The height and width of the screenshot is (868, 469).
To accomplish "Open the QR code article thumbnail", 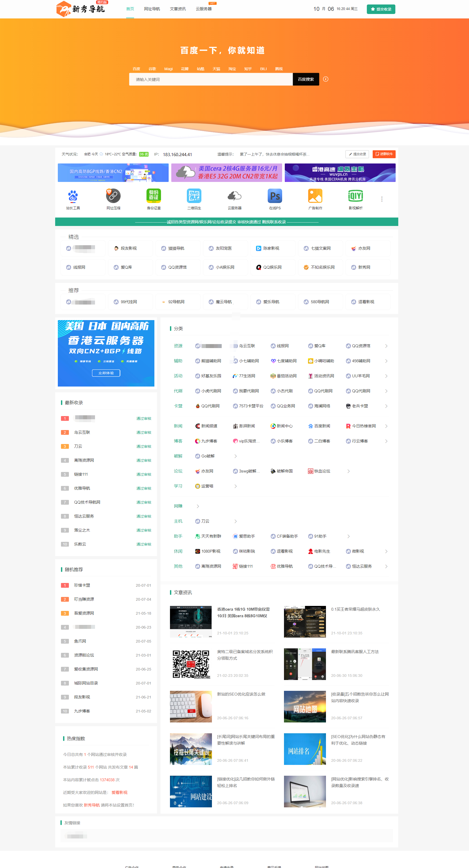I will (x=191, y=664).
